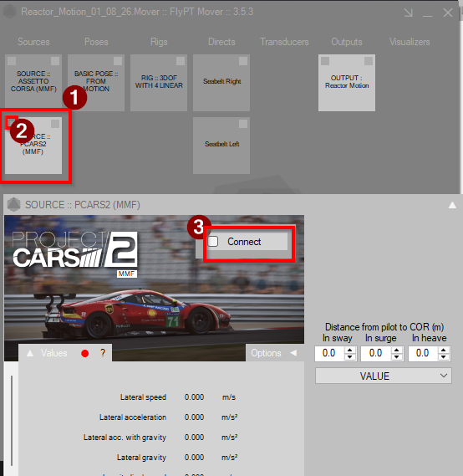Increase the In heave value with up arrow

(x=444, y=350)
